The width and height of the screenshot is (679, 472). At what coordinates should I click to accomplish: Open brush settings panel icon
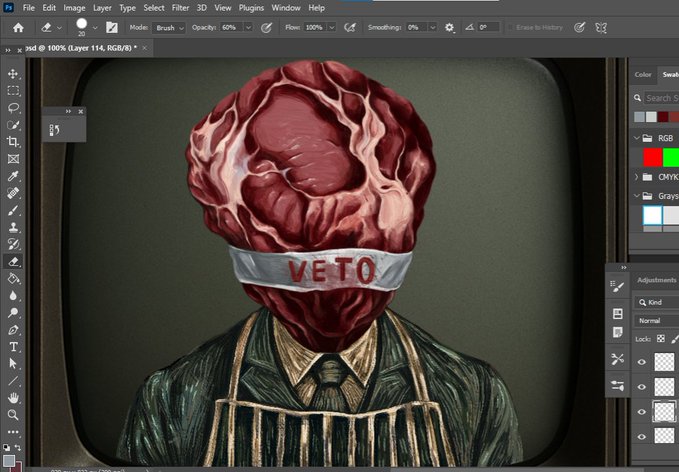coord(112,28)
